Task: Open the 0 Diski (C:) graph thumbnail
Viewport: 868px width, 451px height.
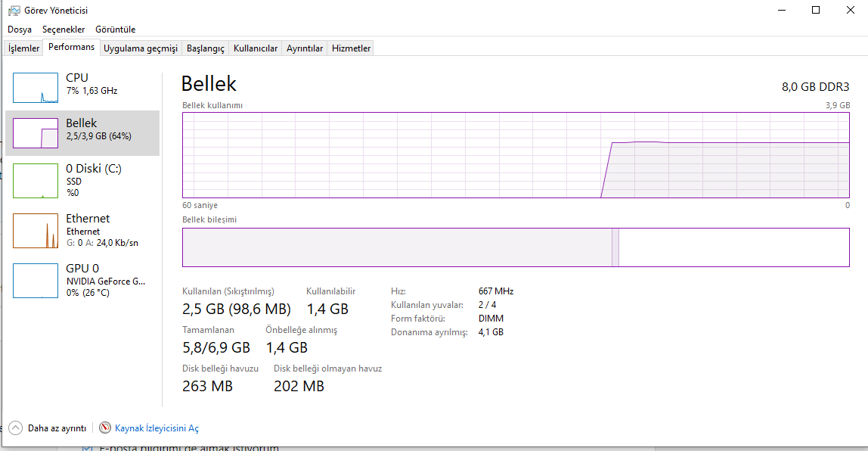Action: pos(36,180)
